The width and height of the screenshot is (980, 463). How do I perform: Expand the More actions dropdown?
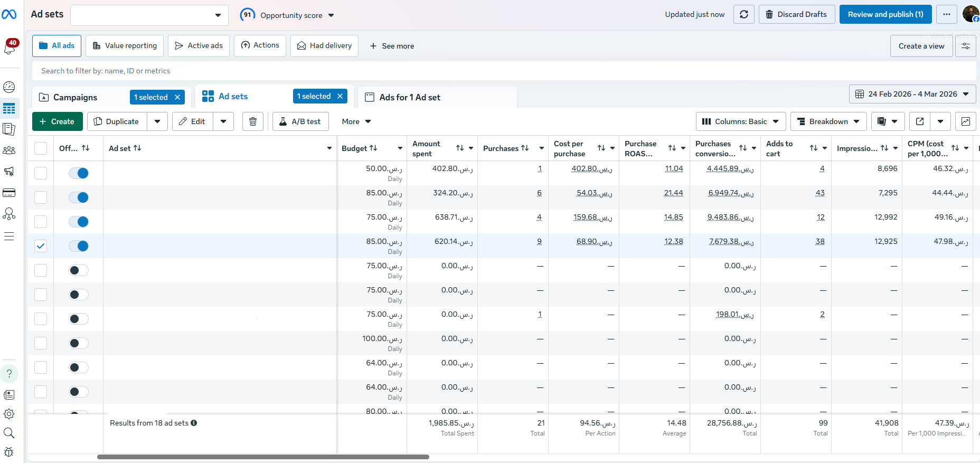coord(356,121)
